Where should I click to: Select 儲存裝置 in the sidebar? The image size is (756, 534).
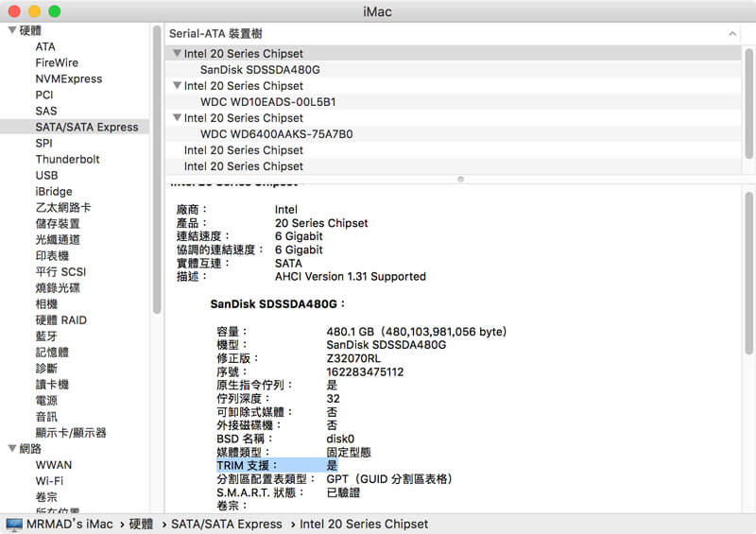[x=58, y=223]
